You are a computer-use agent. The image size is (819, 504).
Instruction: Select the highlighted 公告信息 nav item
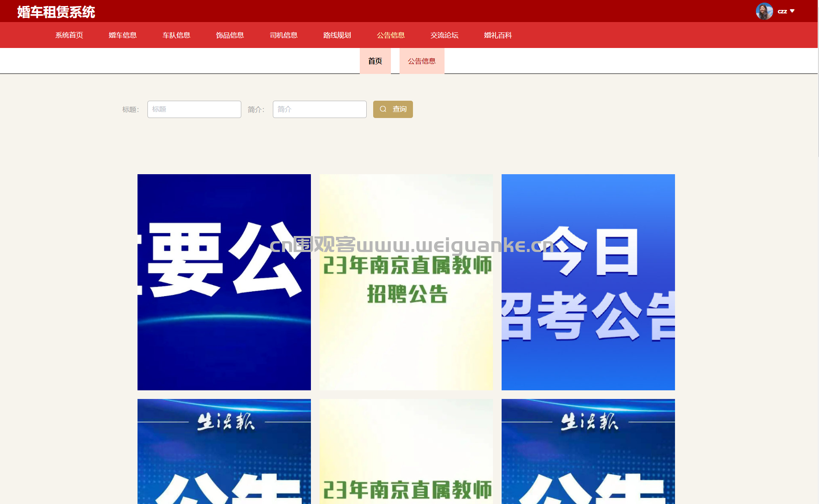[391, 35]
